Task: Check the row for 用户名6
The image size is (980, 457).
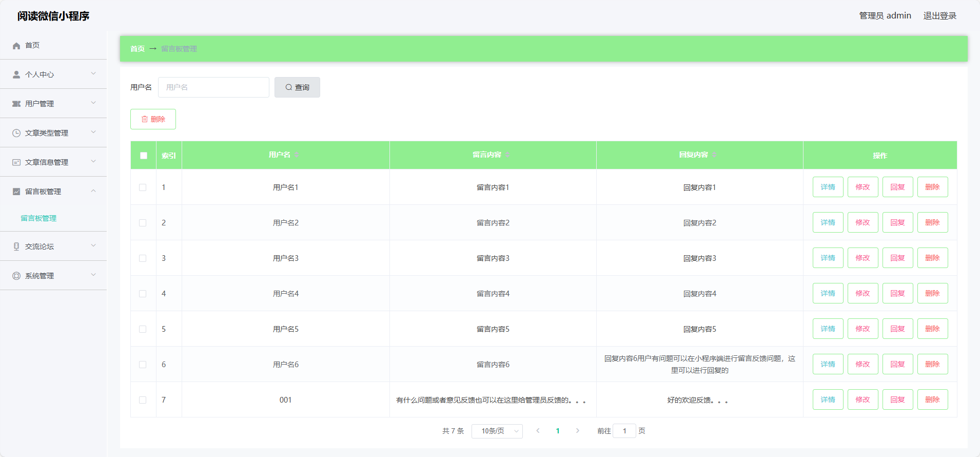Action: click(x=143, y=365)
